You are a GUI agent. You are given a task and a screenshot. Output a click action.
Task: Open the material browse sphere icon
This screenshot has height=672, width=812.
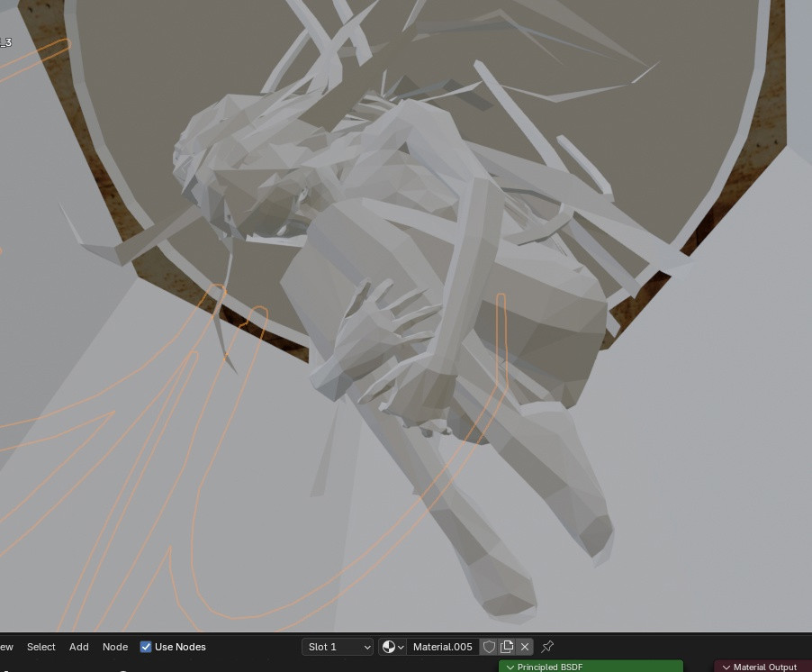click(x=392, y=647)
